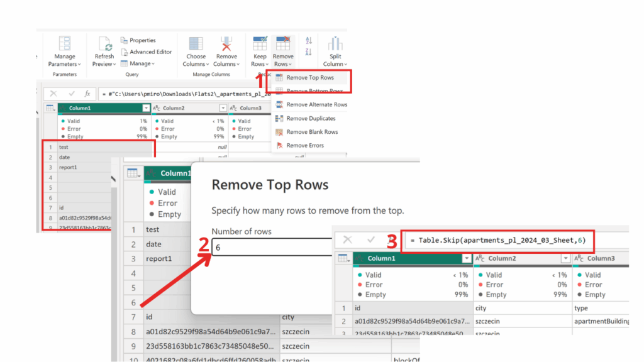
Task: Click the Keep Rows icon
Action: click(x=259, y=43)
